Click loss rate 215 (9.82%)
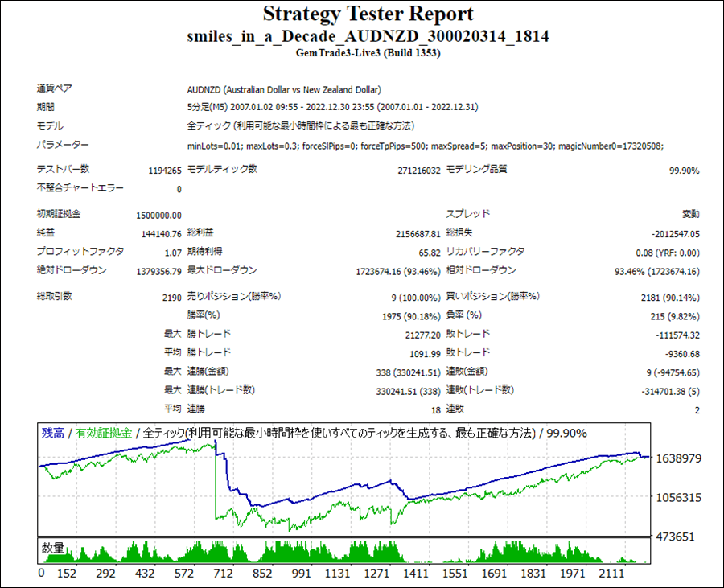The height and width of the screenshot is (588, 724). [675, 317]
